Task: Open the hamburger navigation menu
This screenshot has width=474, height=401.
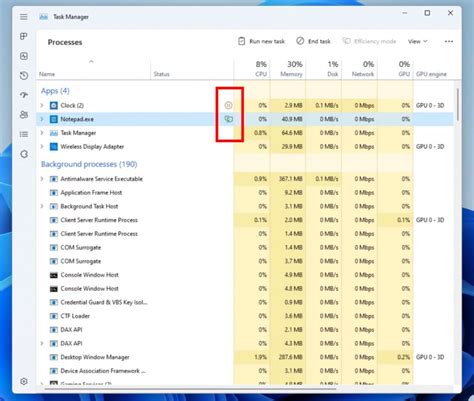Action: 24,17
